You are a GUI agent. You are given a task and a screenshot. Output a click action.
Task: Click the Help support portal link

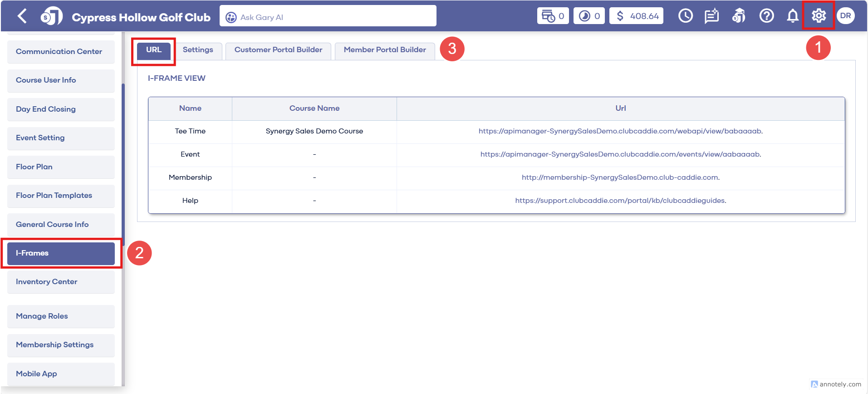[x=620, y=201]
